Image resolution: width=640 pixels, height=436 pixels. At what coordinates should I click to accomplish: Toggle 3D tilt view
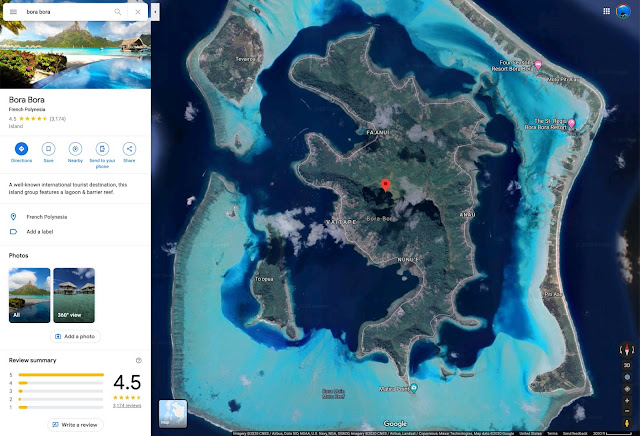[627, 365]
